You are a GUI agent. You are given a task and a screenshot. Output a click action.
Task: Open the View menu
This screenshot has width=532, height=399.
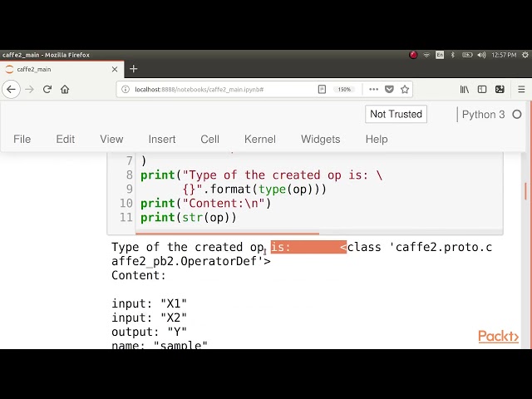coord(111,139)
